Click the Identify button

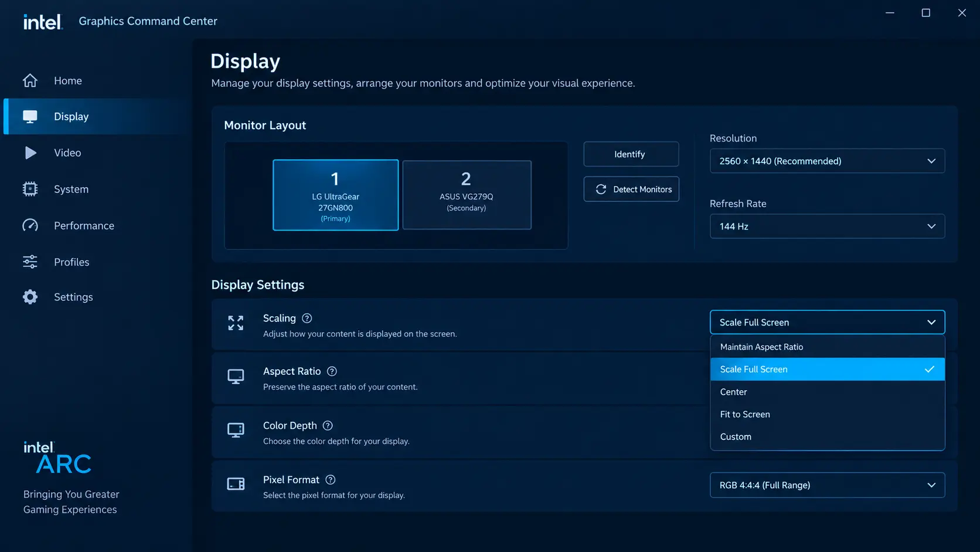631,154
